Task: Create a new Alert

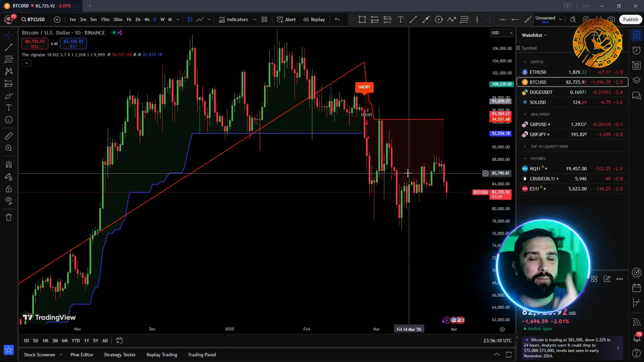Action: coord(286,19)
